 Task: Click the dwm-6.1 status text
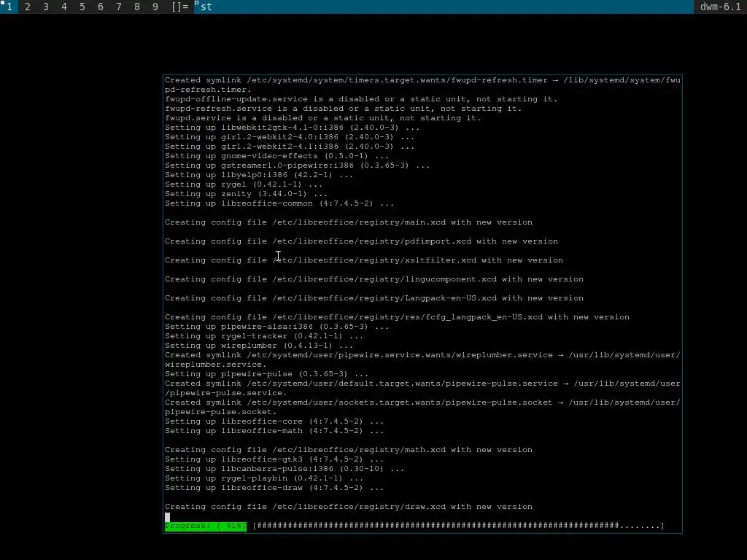[x=720, y=7]
